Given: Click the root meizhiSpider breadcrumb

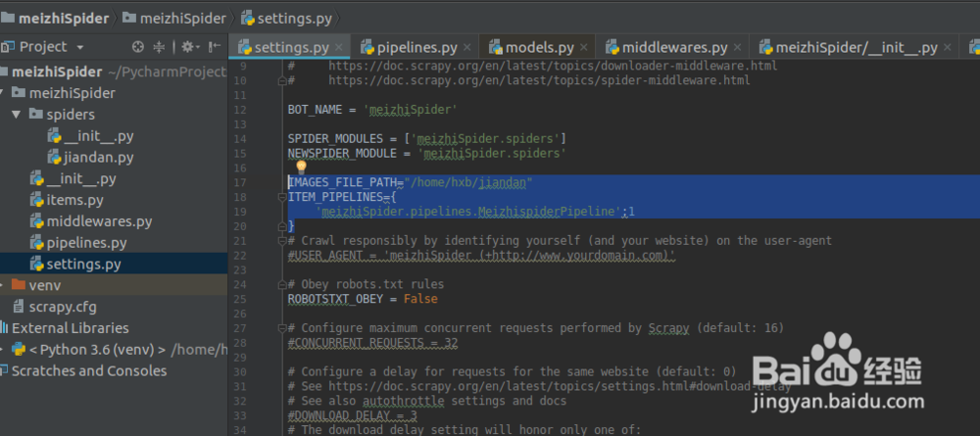Looking at the screenshot, I should point(55,18).
